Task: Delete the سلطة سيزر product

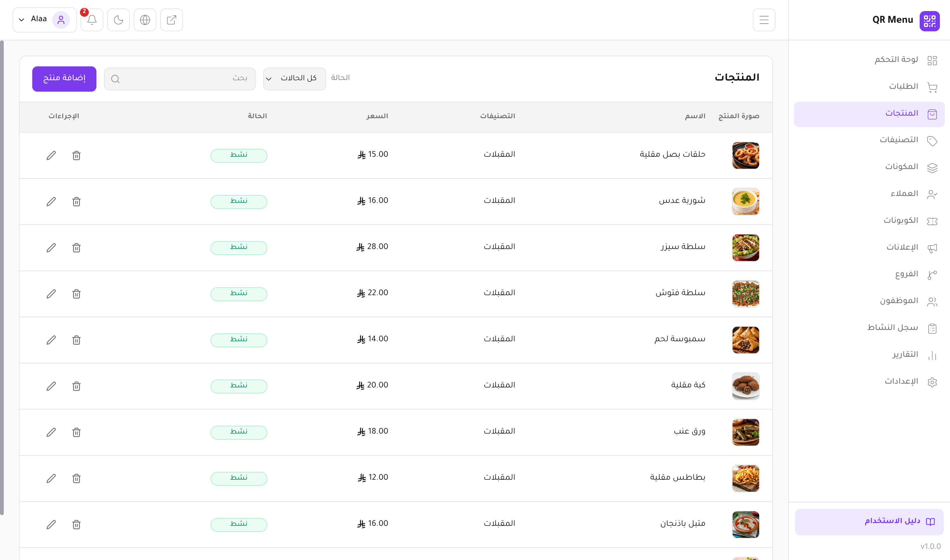Action: 76,248
